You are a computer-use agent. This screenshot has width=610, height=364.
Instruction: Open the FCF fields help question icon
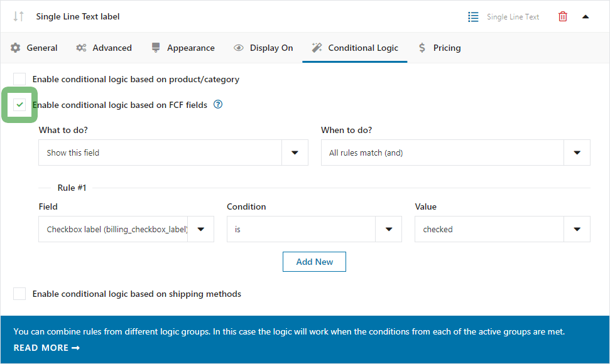(x=218, y=105)
